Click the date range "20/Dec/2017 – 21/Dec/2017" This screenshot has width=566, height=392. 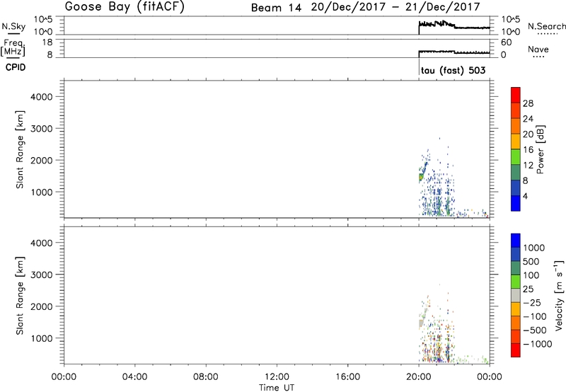395,7
